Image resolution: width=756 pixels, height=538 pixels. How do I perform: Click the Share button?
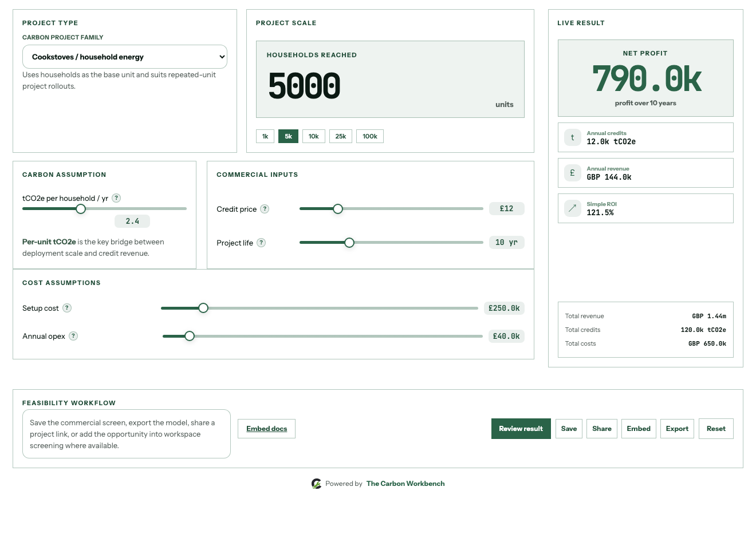pos(602,429)
